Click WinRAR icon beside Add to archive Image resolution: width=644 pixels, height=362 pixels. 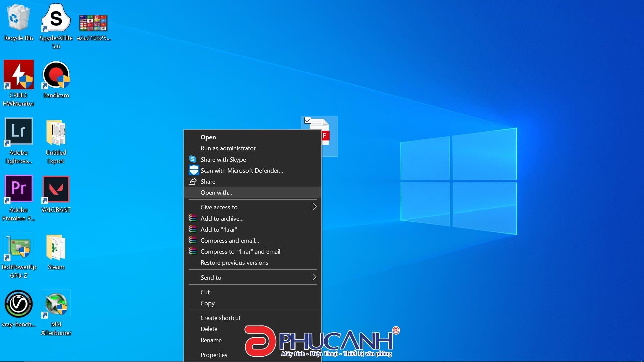(x=192, y=218)
